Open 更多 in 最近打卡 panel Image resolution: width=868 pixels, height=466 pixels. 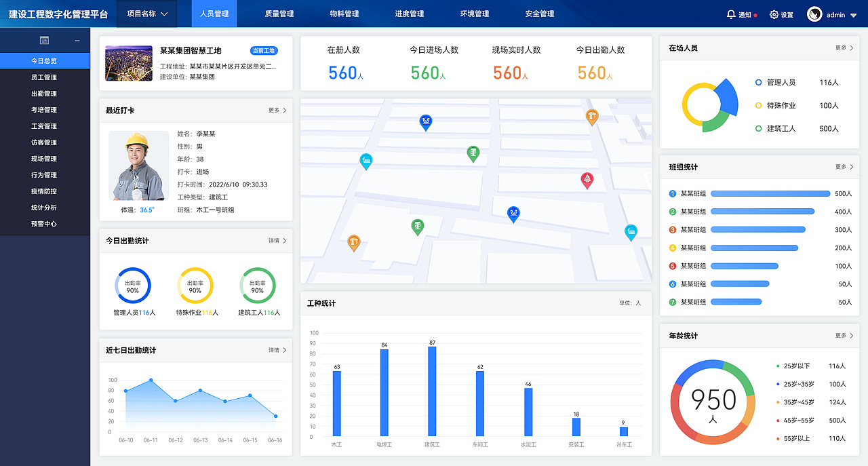[277, 110]
